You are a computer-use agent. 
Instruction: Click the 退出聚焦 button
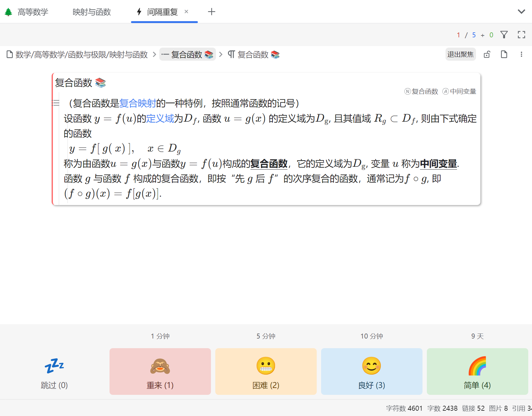pyautogui.click(x=460, y=54)
